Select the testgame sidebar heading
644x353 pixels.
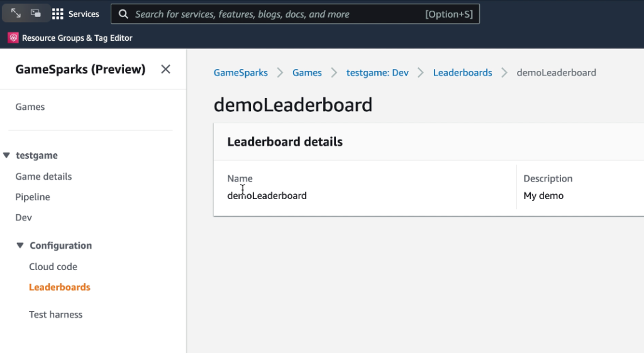tap(36, 155)
